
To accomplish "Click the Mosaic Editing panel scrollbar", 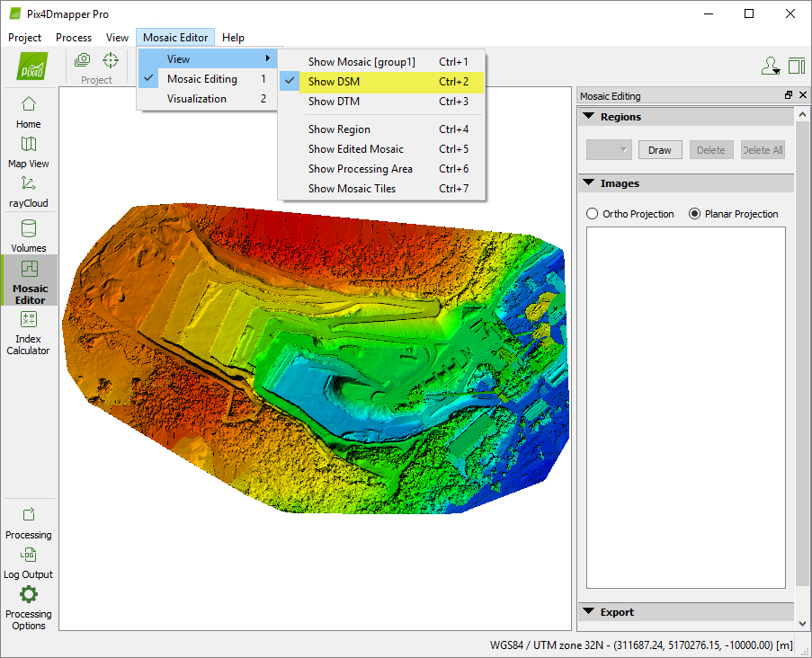I will pos(802,360).
